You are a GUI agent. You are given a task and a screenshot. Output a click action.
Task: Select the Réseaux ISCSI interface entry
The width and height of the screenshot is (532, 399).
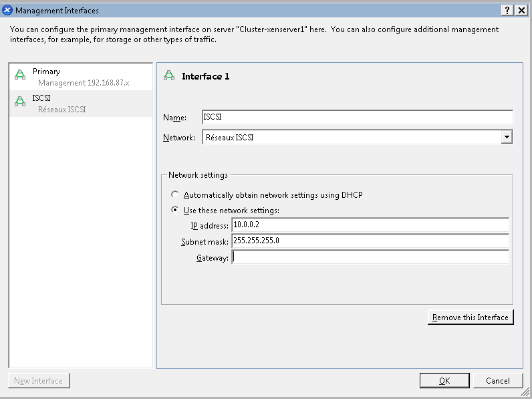click(81, 104)
